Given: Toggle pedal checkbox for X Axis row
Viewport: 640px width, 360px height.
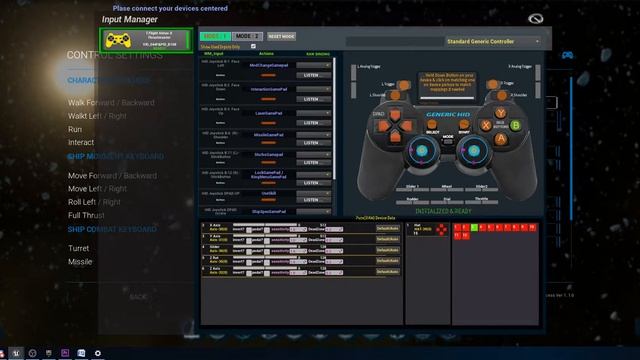Looking at the screenshot, I should 267,230.
